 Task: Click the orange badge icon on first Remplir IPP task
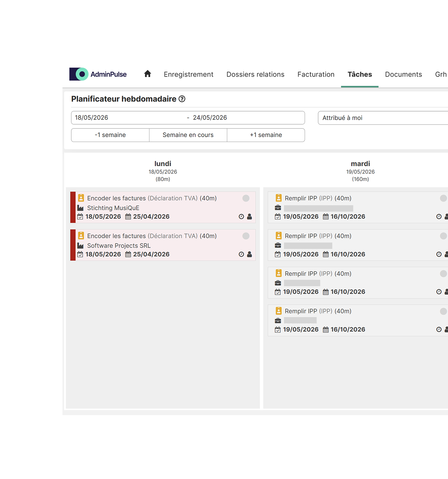pyautogui.click(x=279, y=198)
